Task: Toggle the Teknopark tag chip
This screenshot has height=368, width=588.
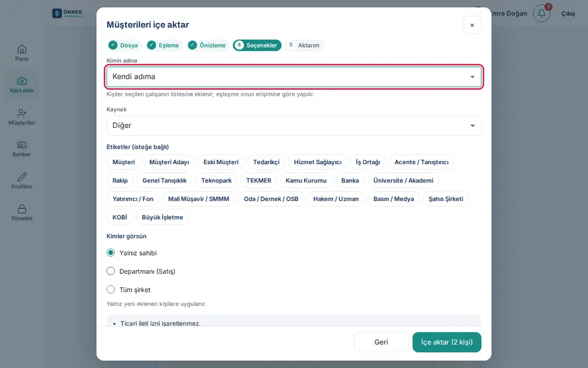Action: pyautogui.click(x=216, y=180)
